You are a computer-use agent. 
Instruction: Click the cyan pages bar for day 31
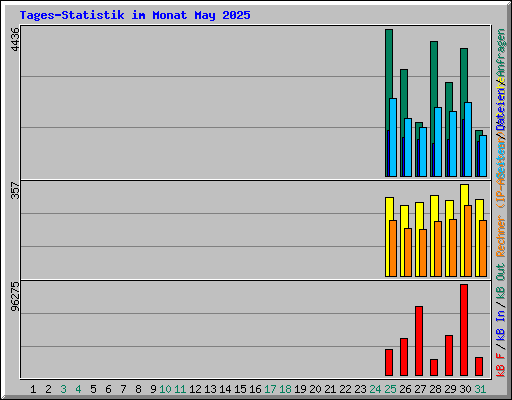point(483,156)
